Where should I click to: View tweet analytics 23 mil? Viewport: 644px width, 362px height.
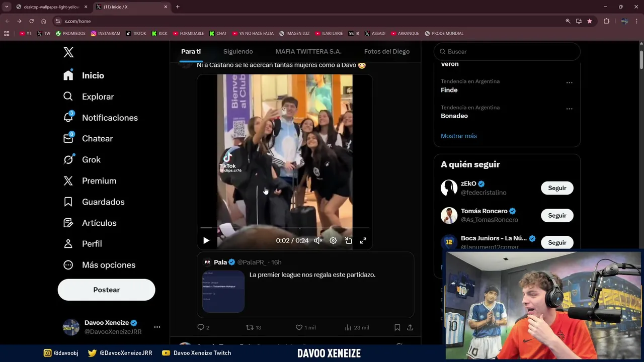357,327
